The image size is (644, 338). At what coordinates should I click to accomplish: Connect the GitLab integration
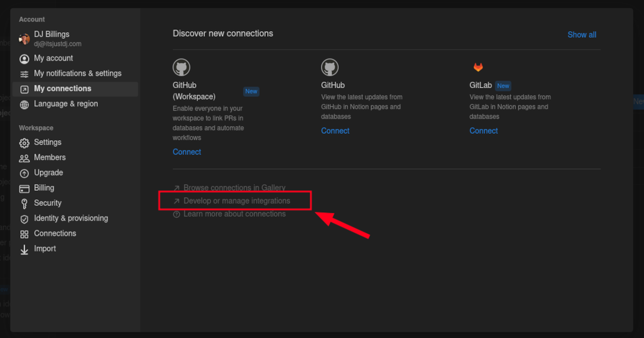(x=484, y=131)
